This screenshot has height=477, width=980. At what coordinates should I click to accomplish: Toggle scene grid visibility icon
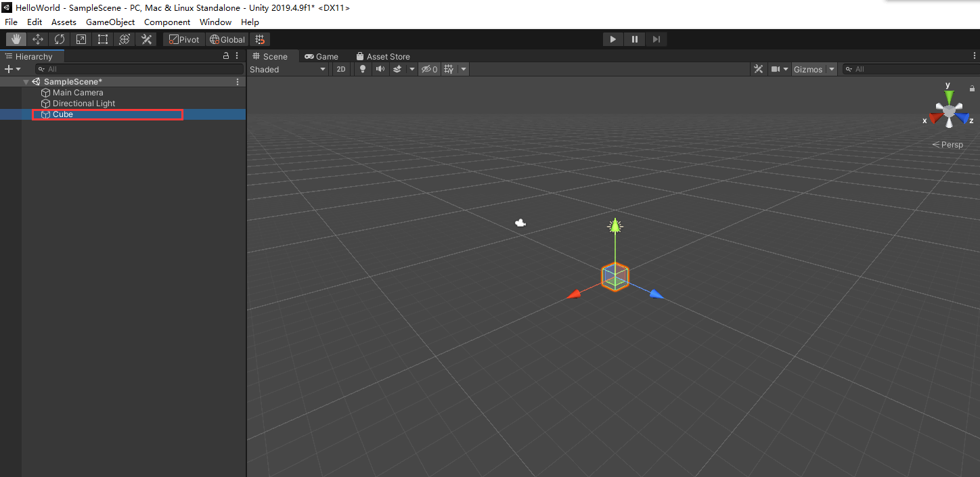(448, 69)
